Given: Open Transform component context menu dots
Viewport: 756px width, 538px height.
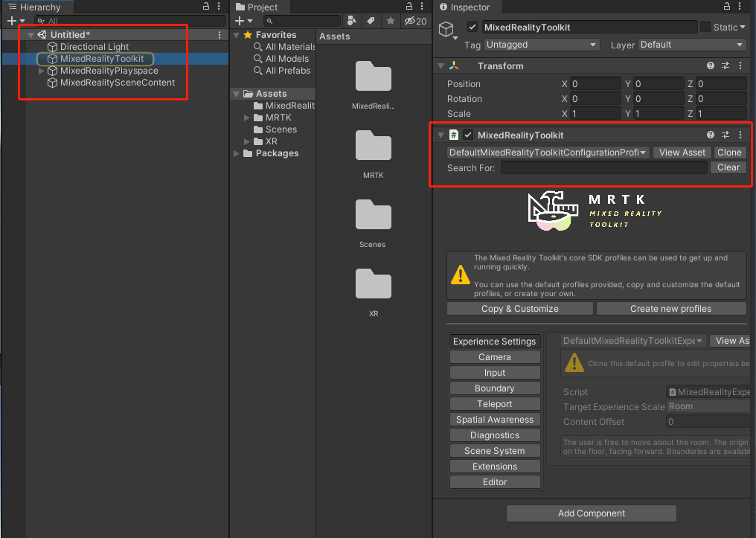Looking at the screenshot, I should tap(740, 65).
